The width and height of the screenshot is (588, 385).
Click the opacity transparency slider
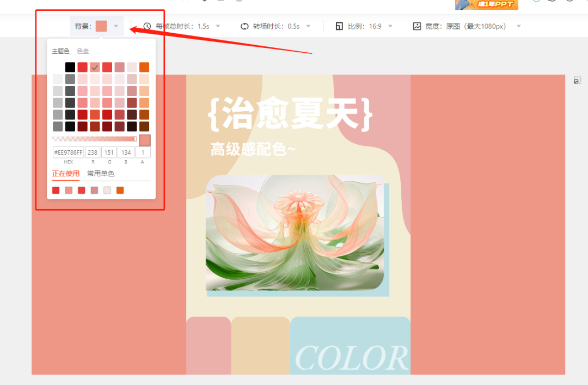pos(94,139)
